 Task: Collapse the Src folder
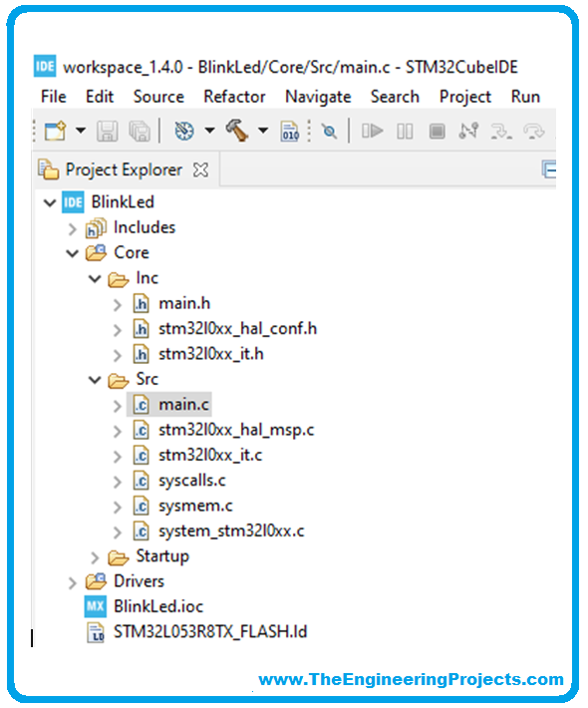95,380
